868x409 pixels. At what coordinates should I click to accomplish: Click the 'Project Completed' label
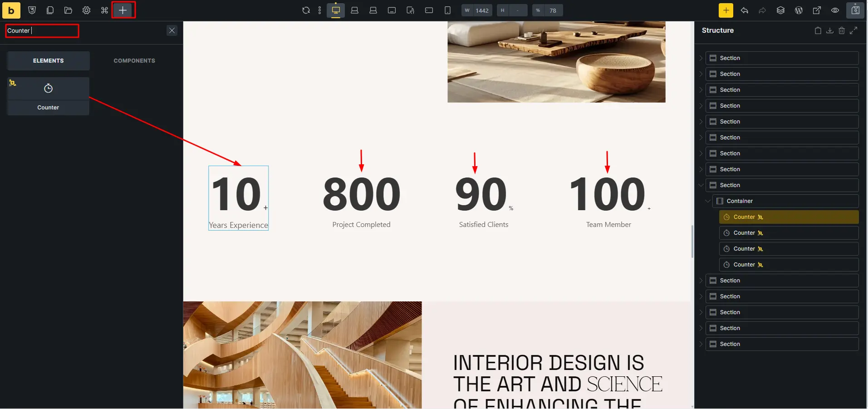point(361,225)
